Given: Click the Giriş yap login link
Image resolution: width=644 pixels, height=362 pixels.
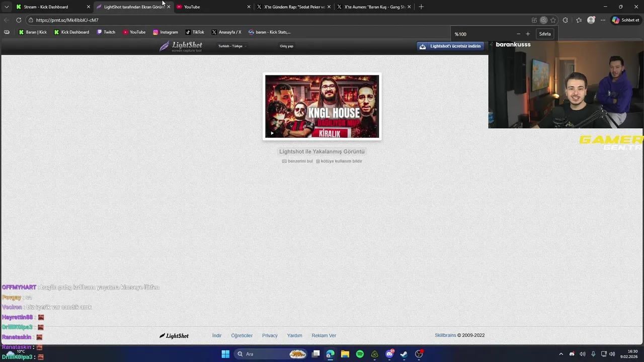Looking at the screenshot, I should (286, 46).
